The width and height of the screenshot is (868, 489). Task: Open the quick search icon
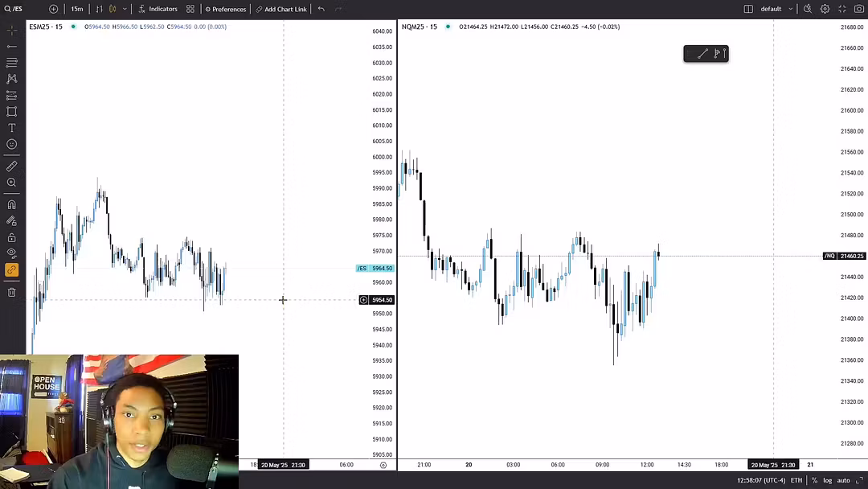click(x=808, y=9)
